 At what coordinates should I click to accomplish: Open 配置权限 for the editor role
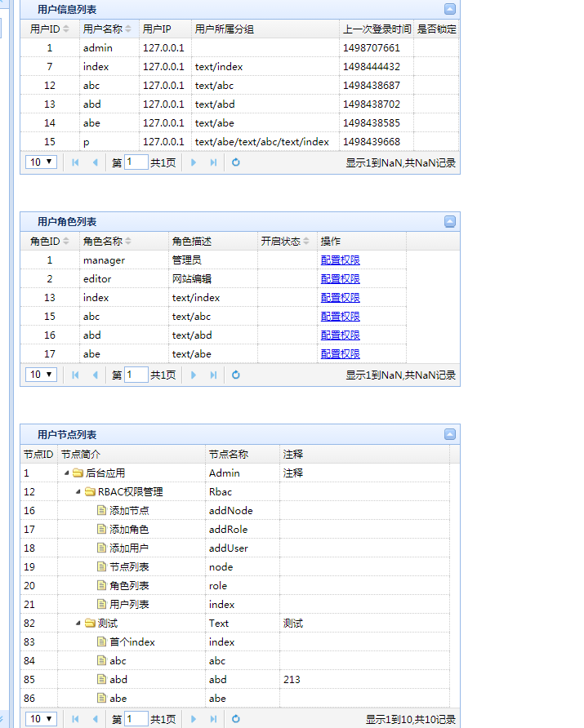pyautogui.click(x=340, y=279)
